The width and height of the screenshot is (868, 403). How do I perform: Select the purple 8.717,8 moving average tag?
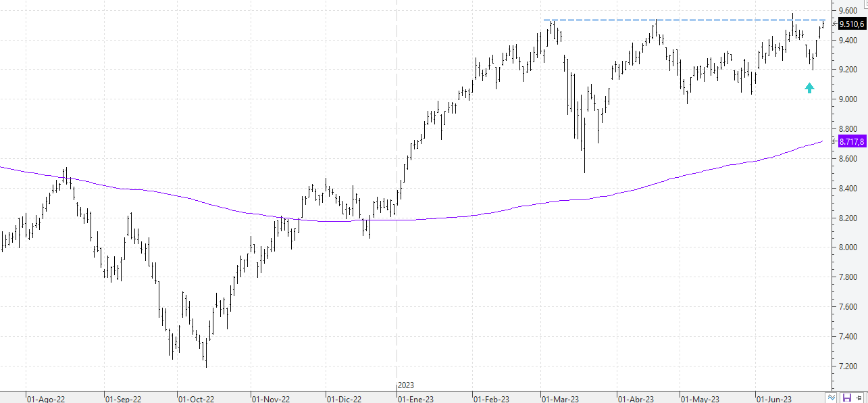click(852, 141)
